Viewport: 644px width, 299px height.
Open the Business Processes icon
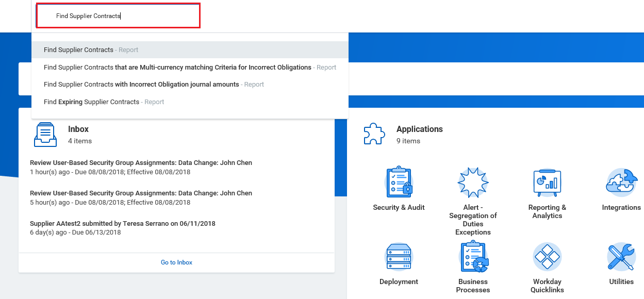(473, 257)
